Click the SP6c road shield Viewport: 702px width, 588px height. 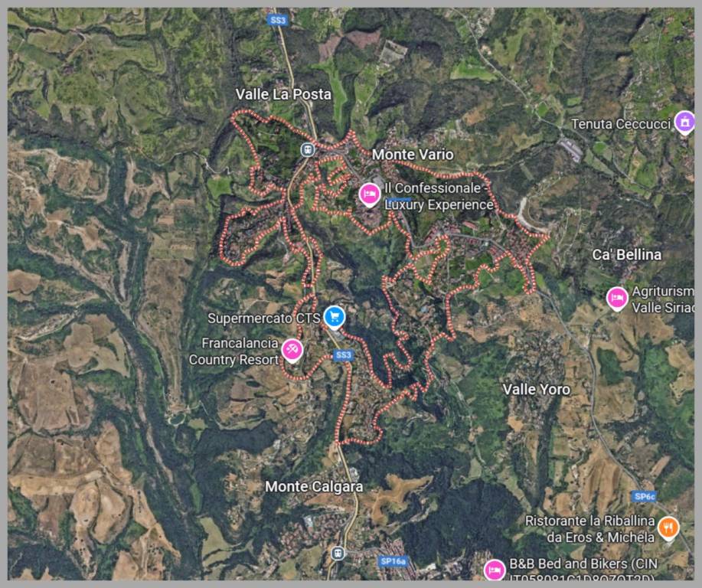(x=645, y=496)
